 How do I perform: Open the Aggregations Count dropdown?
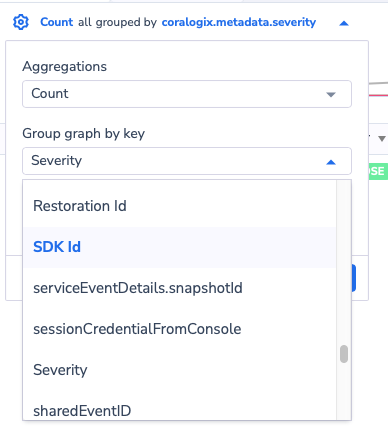[x=187, y=94]
